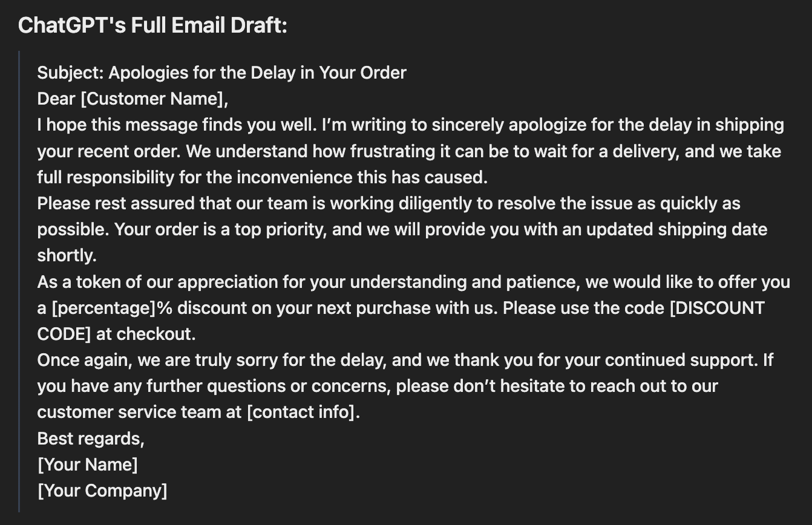The width and height of the screenshot is (812, 525).
Task: Click the [contact info] placeholder
Action: [303, 412]
